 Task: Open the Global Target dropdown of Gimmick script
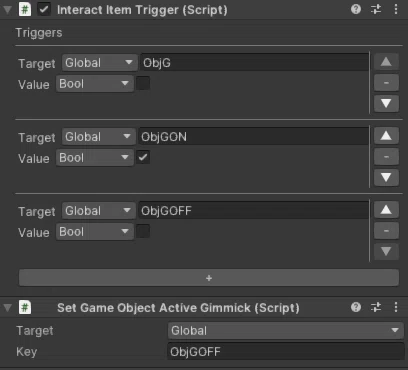coord(285,331)
